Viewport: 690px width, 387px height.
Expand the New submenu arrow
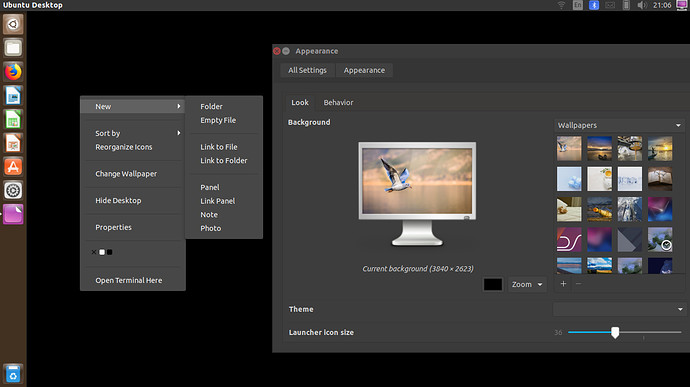click(x=179, y=106)
